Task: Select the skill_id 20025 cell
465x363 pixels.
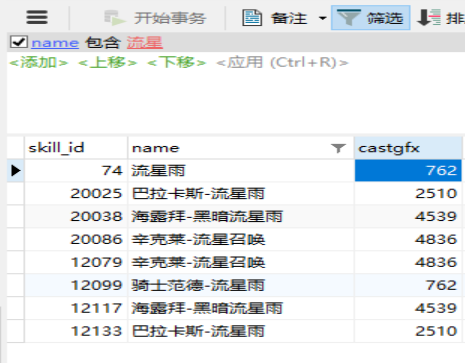Action: pyautogui.click(x=76, y=194)
